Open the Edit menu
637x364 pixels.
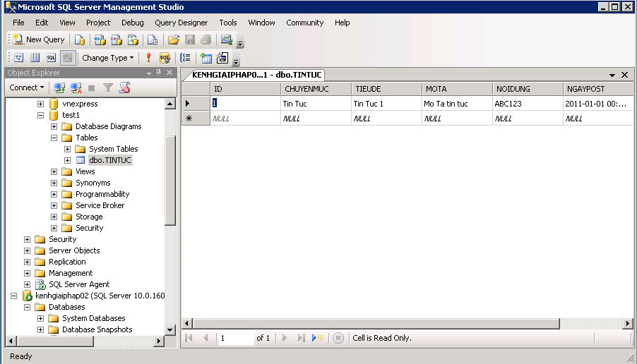click(42, 23)
